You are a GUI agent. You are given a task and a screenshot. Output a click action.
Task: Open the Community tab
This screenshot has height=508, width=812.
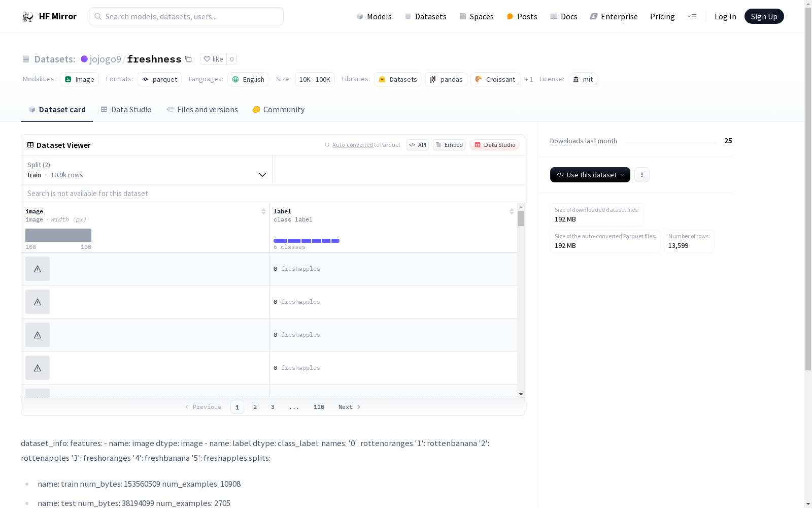point(279,110)
